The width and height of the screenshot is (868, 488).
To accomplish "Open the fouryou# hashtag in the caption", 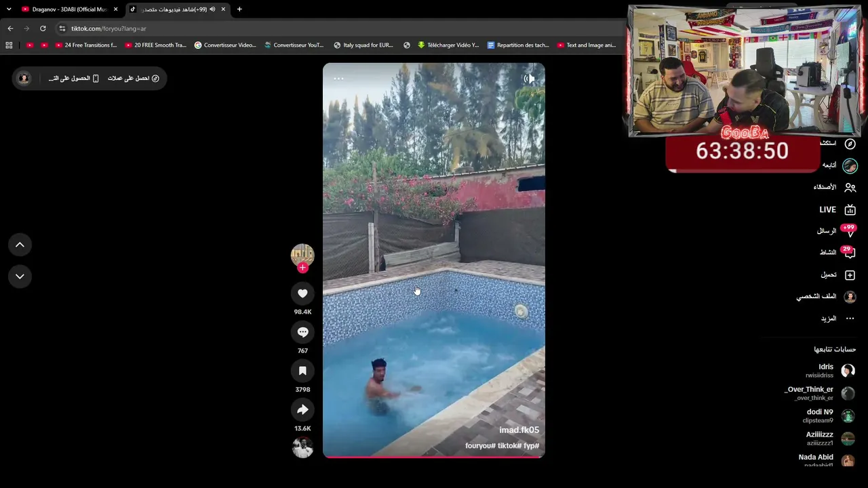I will coord(481,446).
